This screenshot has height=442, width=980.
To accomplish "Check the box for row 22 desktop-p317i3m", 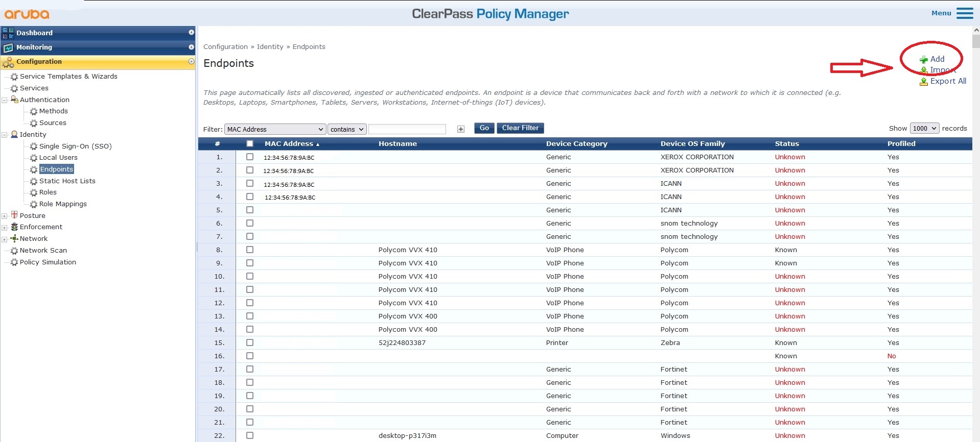I will [250, 435].
